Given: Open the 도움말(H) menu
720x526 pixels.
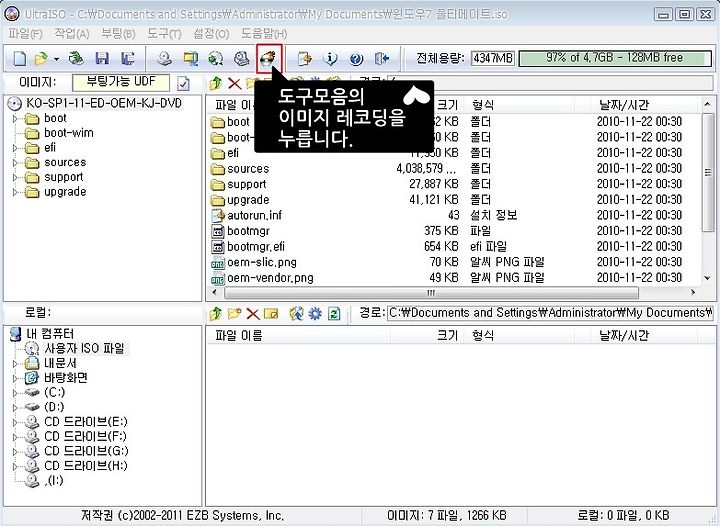Looking at the screenshot, I should [x=264, y=34].
